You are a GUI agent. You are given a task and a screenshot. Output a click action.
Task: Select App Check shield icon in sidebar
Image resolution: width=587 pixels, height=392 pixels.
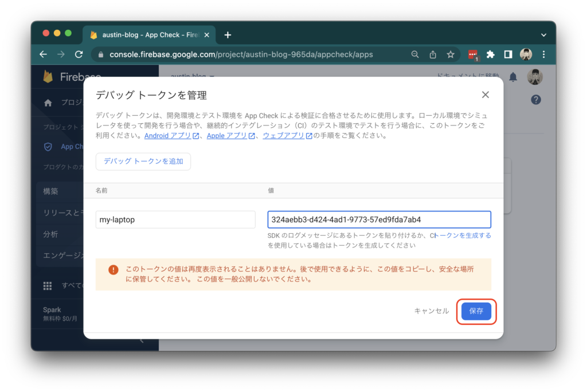[x=48, y=146]
